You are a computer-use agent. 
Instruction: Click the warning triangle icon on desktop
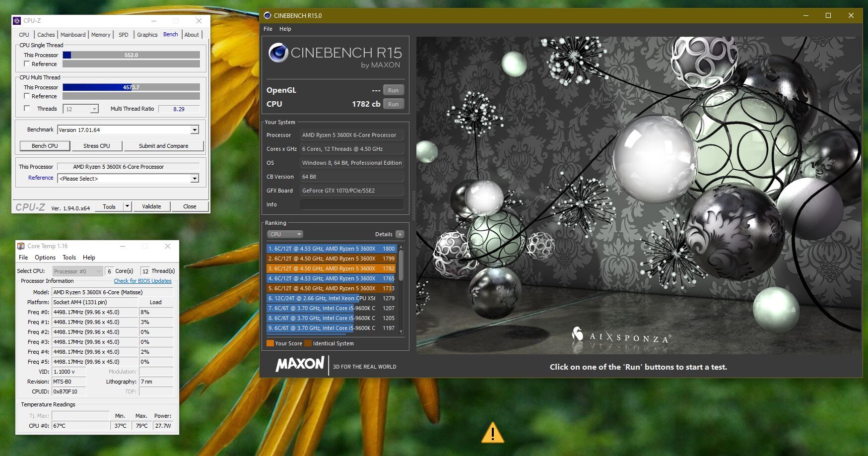(493, 433)
